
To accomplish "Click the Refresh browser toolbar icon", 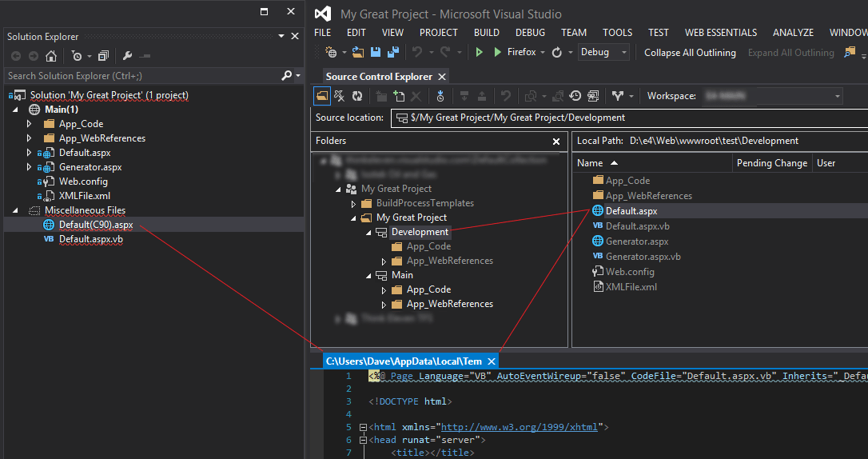I will (x=557, y=52).
